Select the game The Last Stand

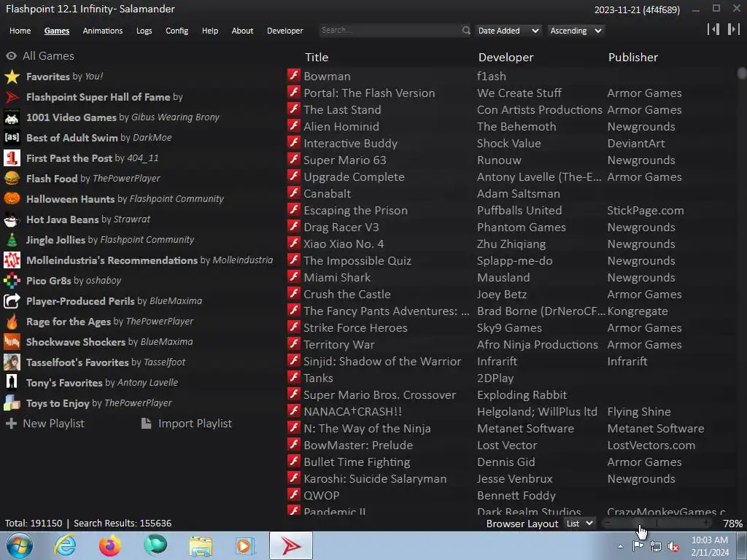(x=512, y=109)
